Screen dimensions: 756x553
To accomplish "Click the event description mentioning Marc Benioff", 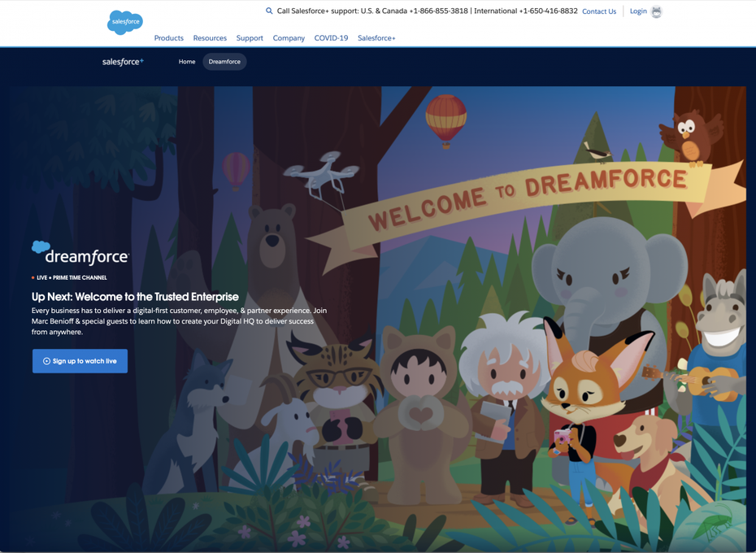I will coord(180,321).
